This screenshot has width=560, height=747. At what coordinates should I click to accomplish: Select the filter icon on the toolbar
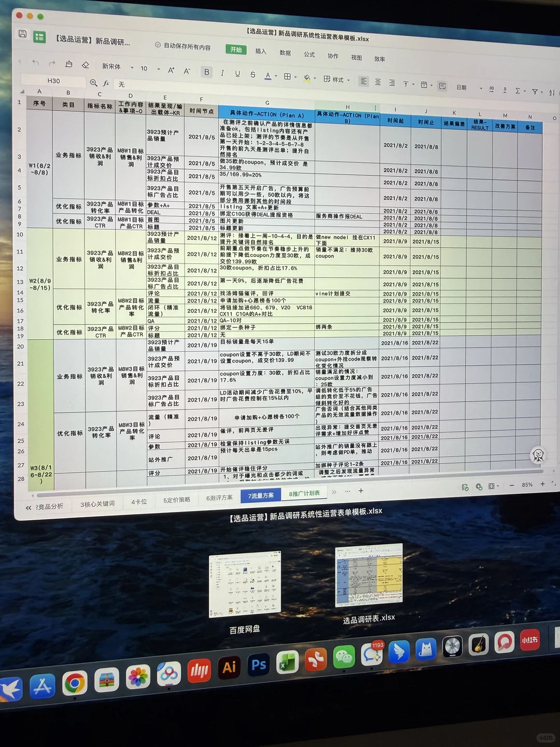pyautogui.click(x=534, y=91)
